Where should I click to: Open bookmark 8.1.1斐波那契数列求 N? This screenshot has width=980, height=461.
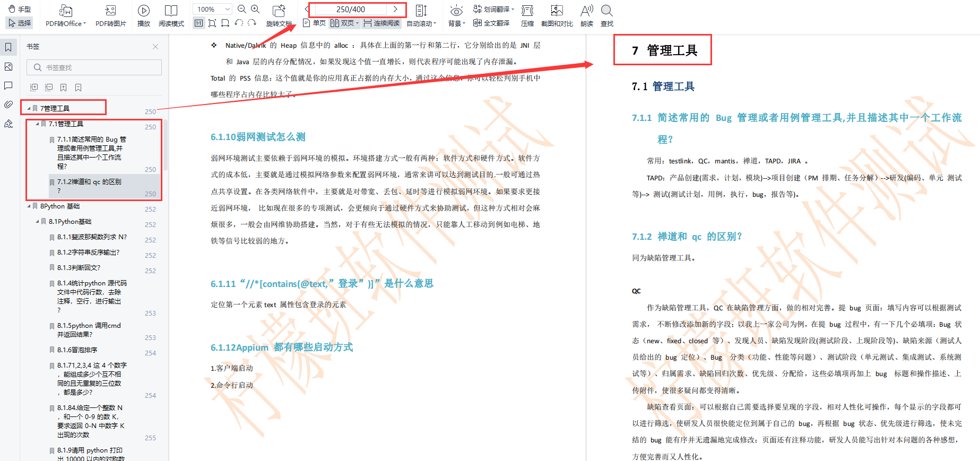[92, 237]
